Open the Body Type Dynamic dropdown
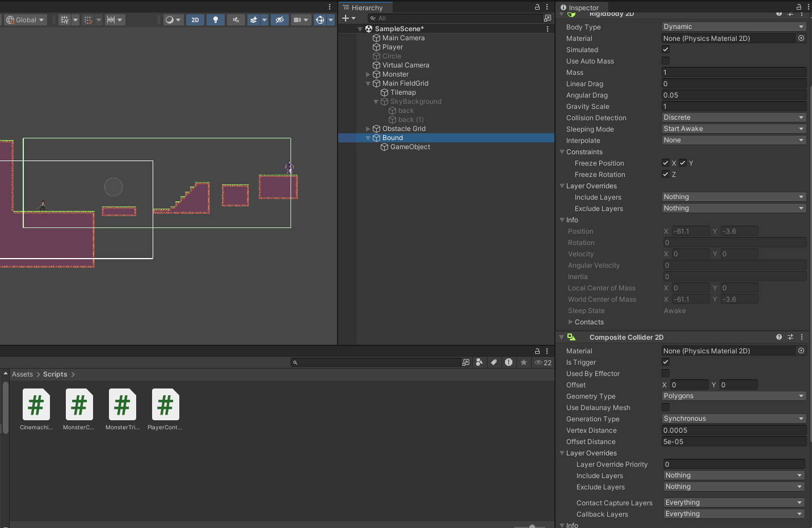 [734, 27]
